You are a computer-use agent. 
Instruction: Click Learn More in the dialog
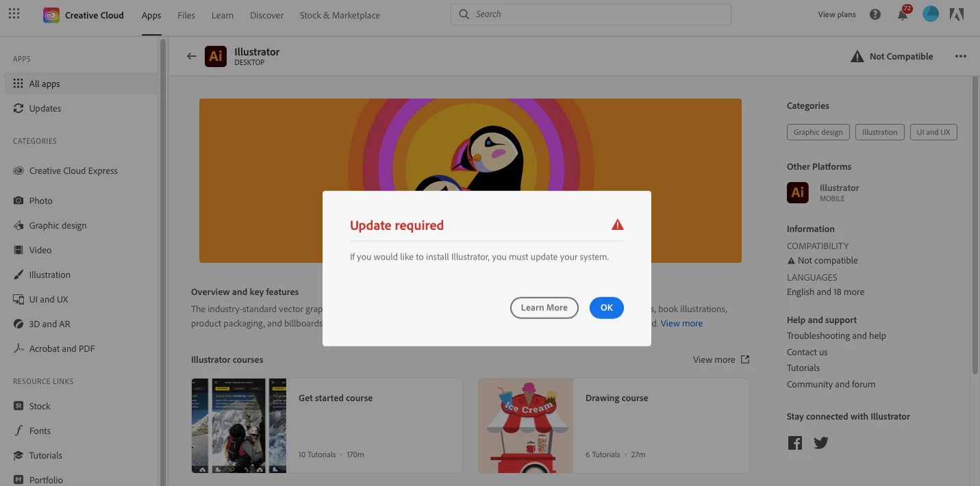click(544, 307)
